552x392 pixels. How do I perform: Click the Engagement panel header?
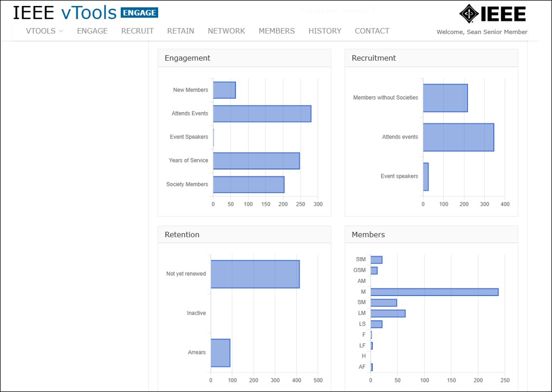tap(244, 58)
